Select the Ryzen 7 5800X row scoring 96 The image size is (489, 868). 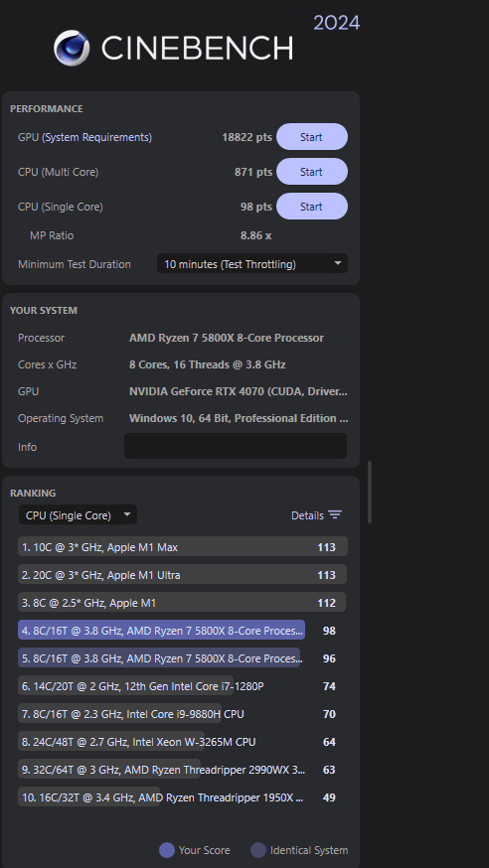pyautogui.click(x=183, y=658)
